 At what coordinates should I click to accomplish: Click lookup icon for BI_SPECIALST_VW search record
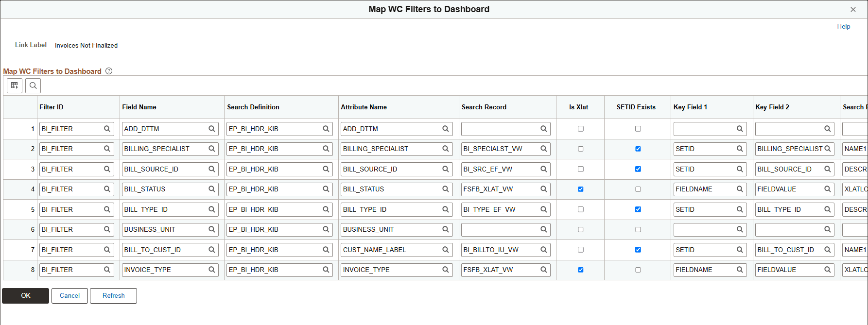tap(544, 149)
